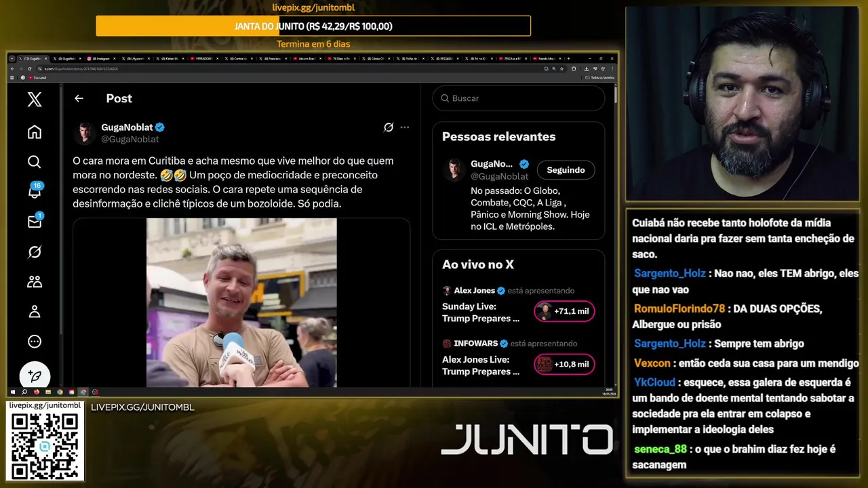Screen dimensions: 868x488
Task: Click 'Termina em 6 dias' text
Action: [x=313, y=44]
